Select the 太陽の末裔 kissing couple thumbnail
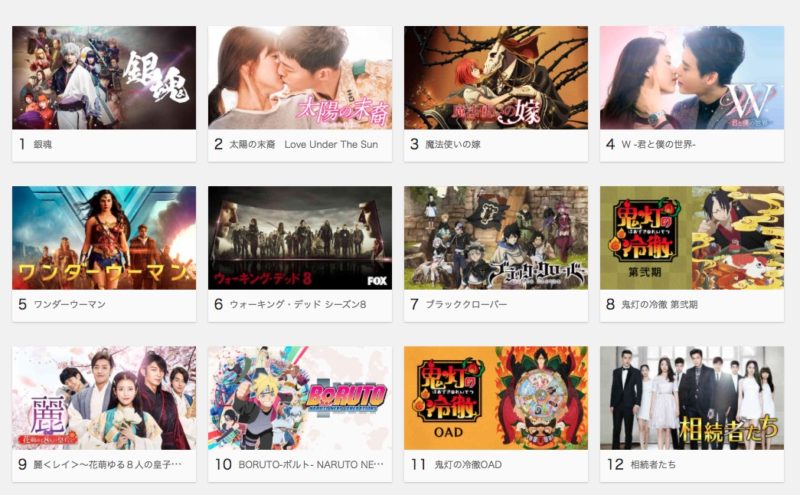Viewport: 800px width, 495px height. [x=300, y=78]
